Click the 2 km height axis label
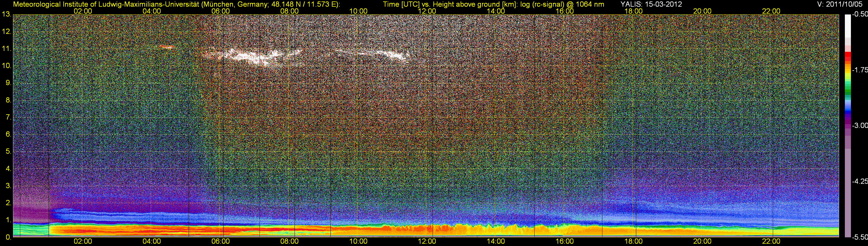The width and height of the screenshot is (868, 246). tap(8, 203)
